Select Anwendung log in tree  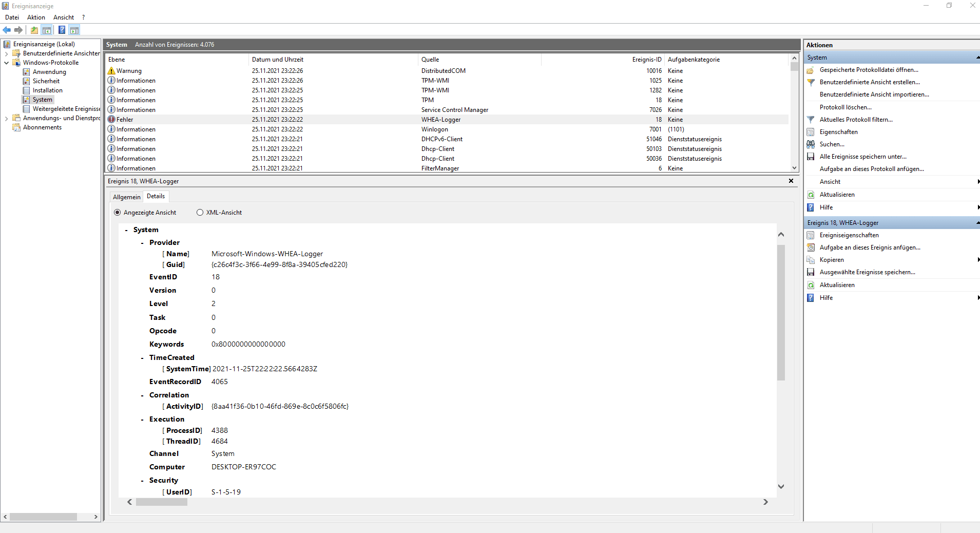click(x=49, y=72)
